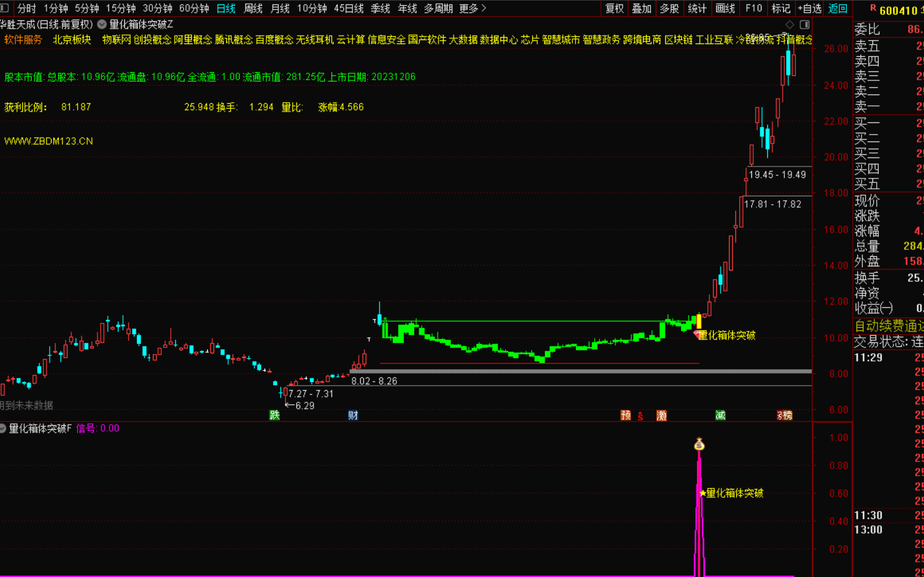Select the 60分钟 timeframe tab

194,8
